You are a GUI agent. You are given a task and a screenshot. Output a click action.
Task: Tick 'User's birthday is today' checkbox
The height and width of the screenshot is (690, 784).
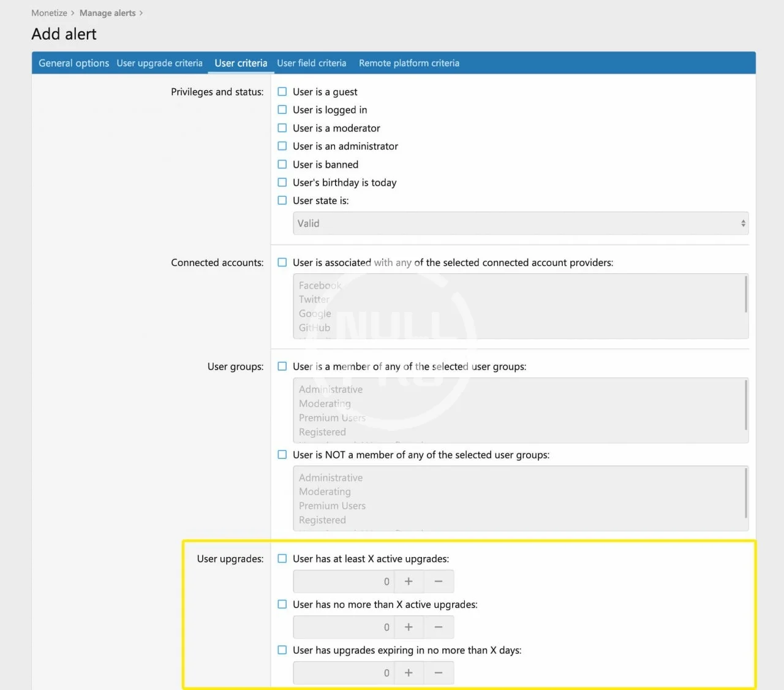click(282, 183)
